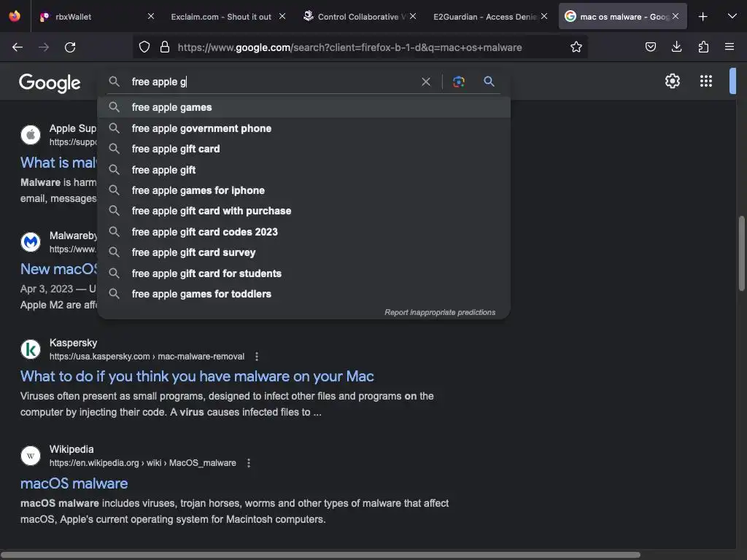The height and width of the screenshot is (560, 747).
Task: Reload the current page
Action: pyautogui.click(x=70, y=47)
